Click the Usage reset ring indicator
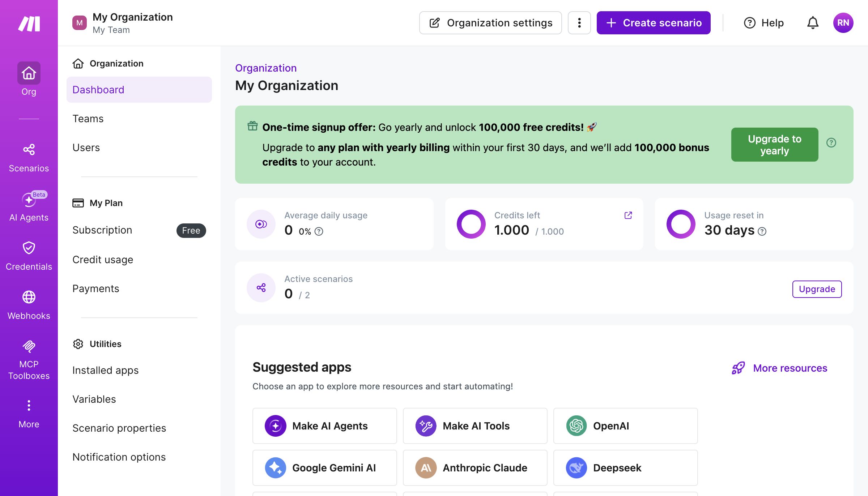868x496 pixels. [x=681, y=224]
